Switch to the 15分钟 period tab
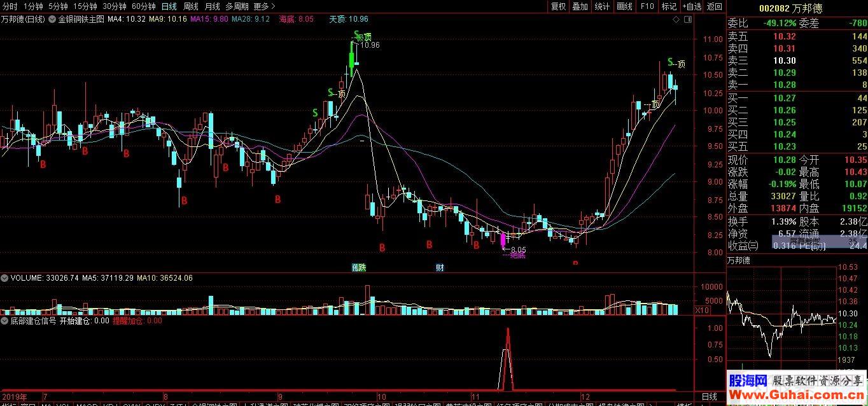The image size is (868, 406). tap(85, 6)
